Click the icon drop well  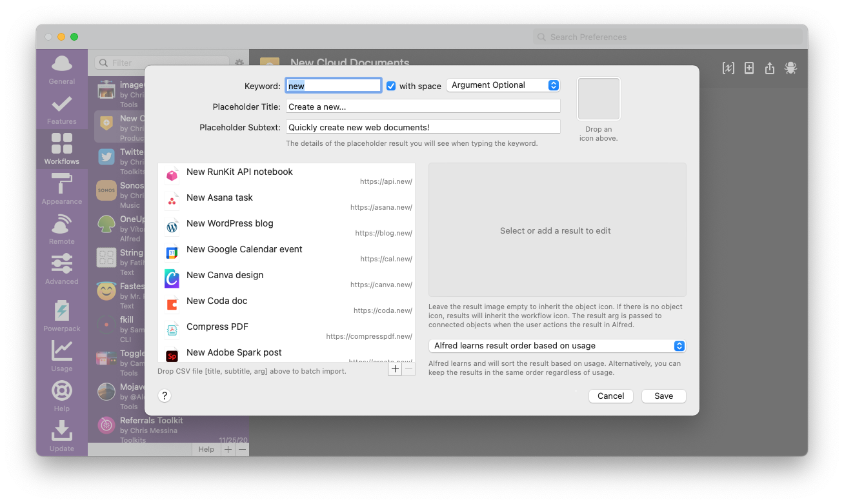click(x=599, y=99)
